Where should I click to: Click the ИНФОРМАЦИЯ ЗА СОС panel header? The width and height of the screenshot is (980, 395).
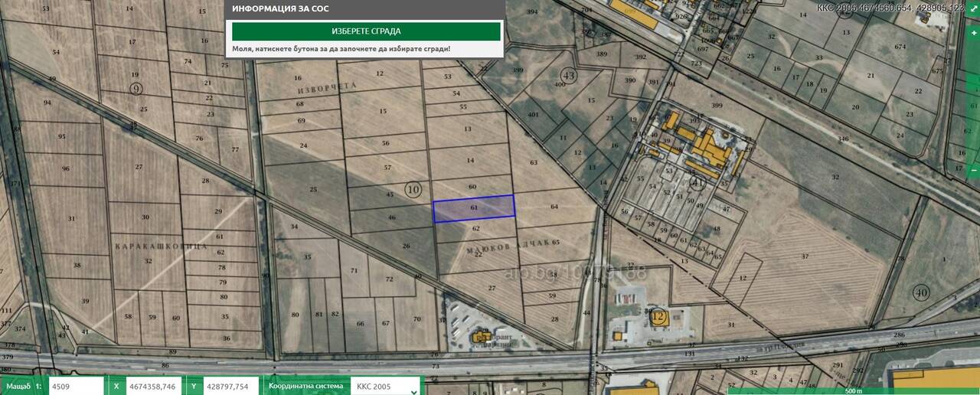tap(364, 9)
